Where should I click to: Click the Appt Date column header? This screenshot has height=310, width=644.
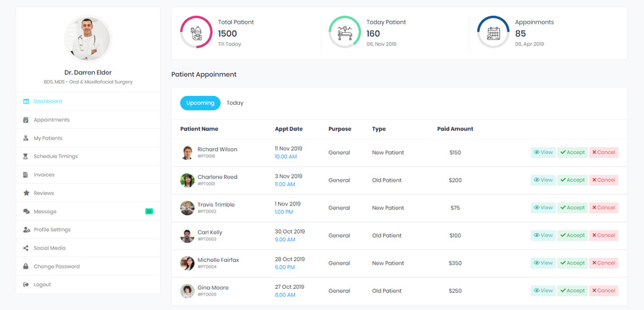pyautogui.click(x=288, y=129)
